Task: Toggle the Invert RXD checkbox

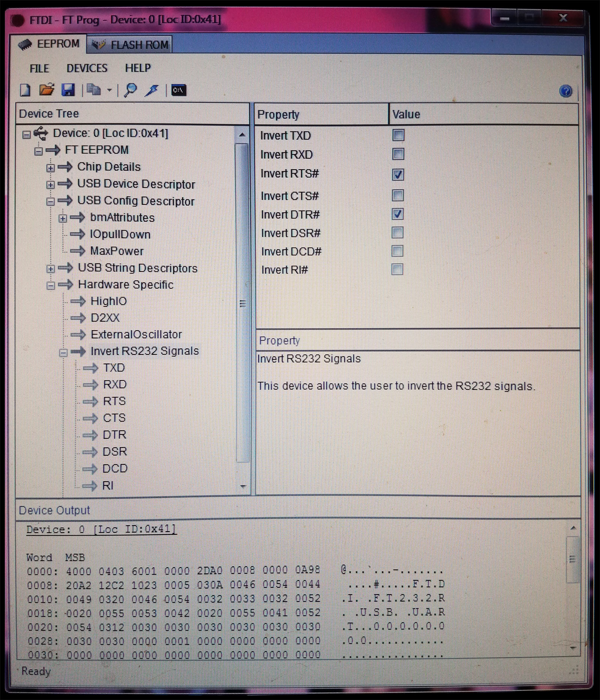Action: (x=398, y=154)
